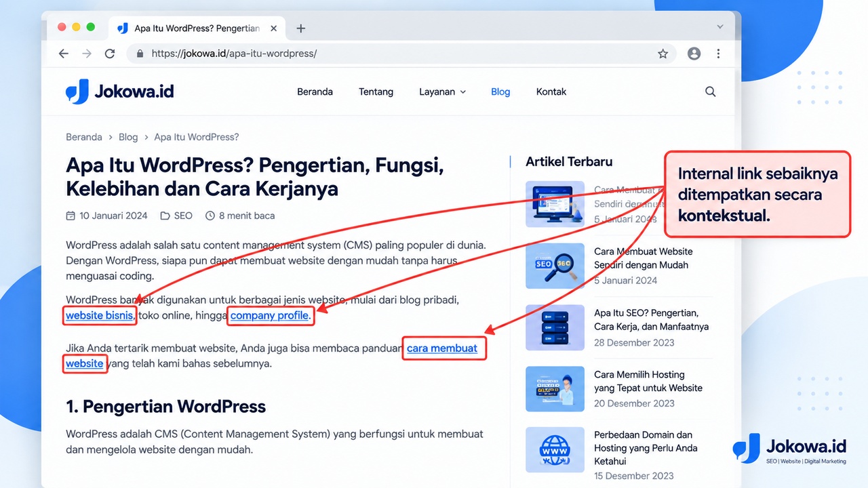This screenshot has height=488, width=868.
Task: Close the Apa Itu WordPress tab
Action: (x=274, y=28)
